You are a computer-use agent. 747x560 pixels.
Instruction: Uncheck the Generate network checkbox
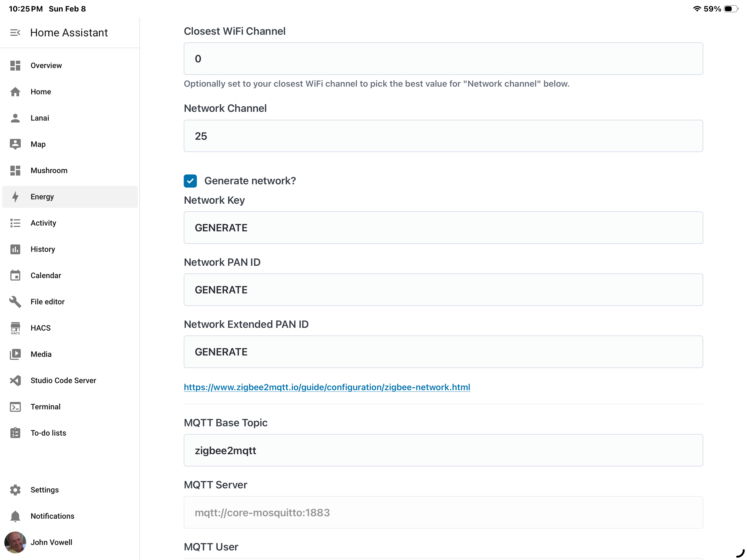point(190,181)
